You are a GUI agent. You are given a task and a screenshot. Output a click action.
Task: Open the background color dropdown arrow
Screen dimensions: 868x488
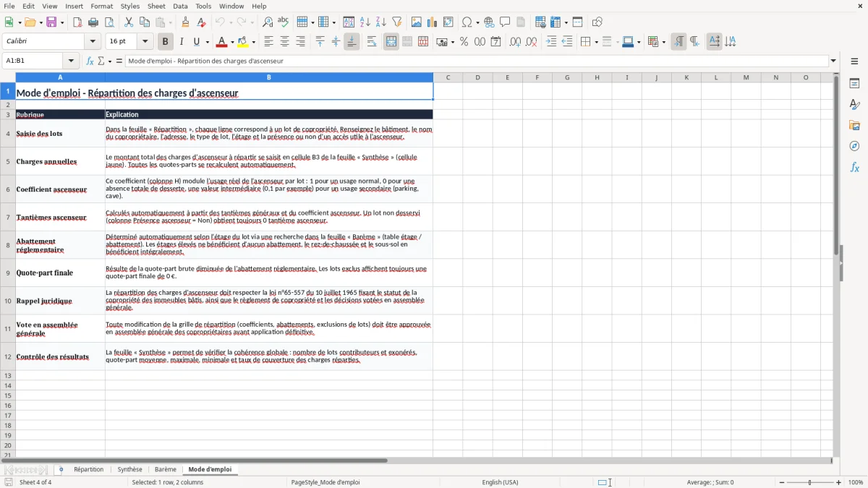point(253,42)
